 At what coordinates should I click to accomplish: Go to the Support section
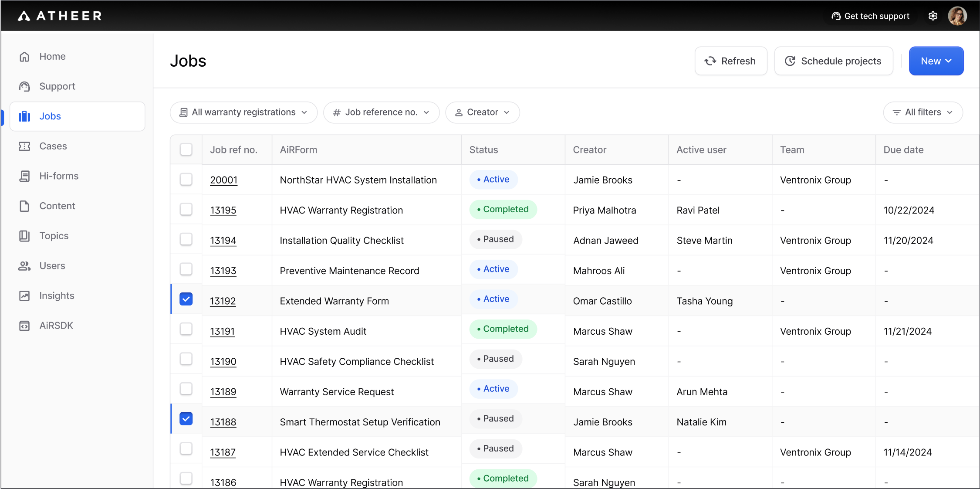pos(77,86)
